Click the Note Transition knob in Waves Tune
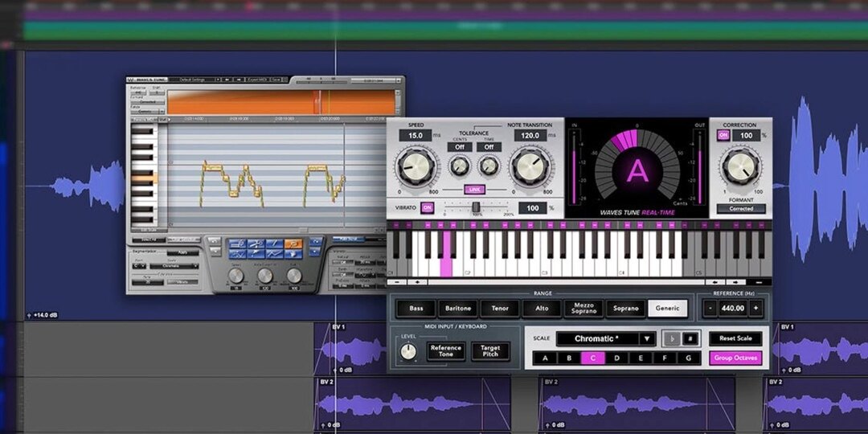Image resolution: width=868 pixels, height=434 pixels. (265, 276)
